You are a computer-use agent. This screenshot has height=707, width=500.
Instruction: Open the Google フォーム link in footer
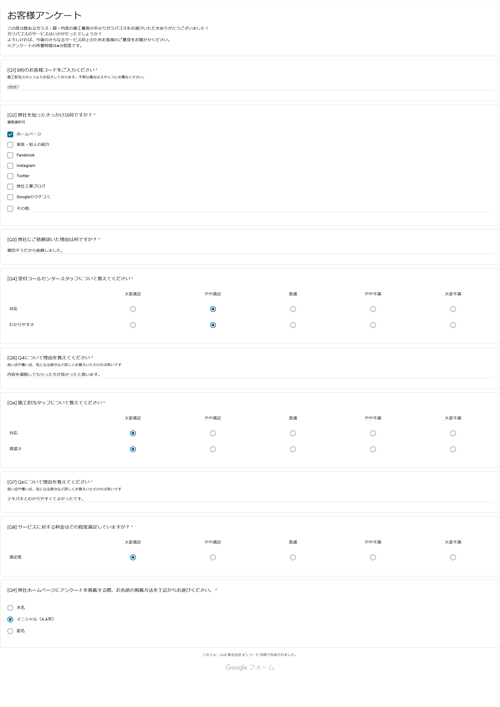[250, 667]
